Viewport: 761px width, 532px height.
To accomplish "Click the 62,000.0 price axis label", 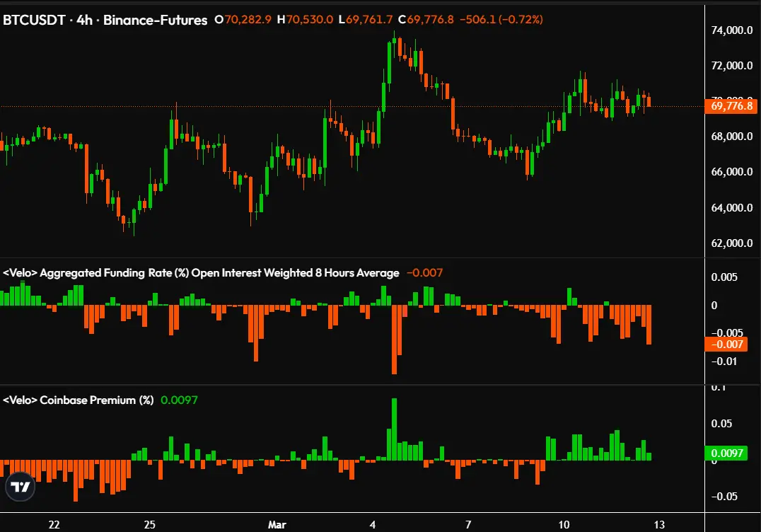I will click(x=732, y=243).
